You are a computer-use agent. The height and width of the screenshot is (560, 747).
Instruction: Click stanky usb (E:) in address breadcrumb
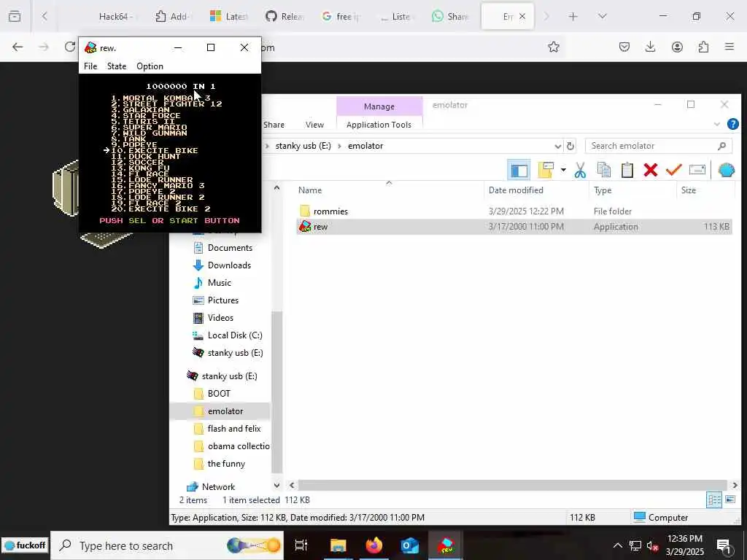point(303,146)
